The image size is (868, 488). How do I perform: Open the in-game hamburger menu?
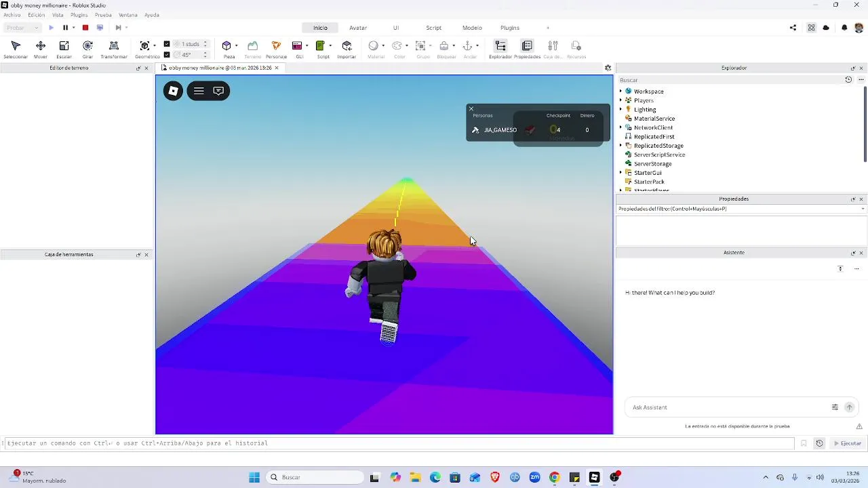199,91
